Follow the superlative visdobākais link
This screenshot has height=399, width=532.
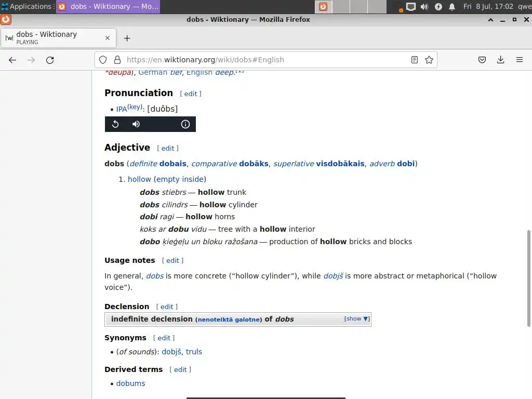(340, 164)
